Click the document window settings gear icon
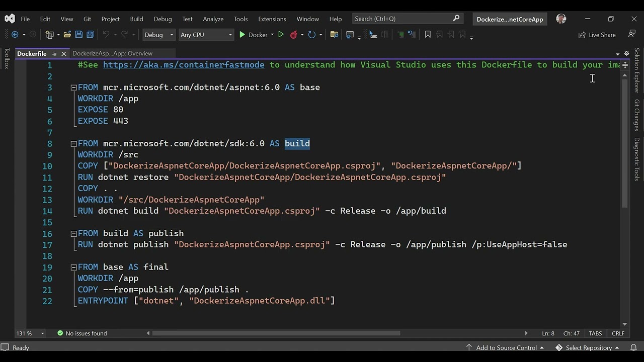Screen dimensions: 644x362 [x=626, y=53]
